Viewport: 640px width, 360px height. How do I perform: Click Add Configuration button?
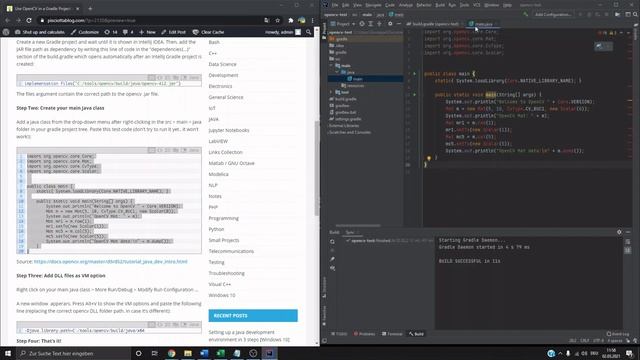coord(553,14)
